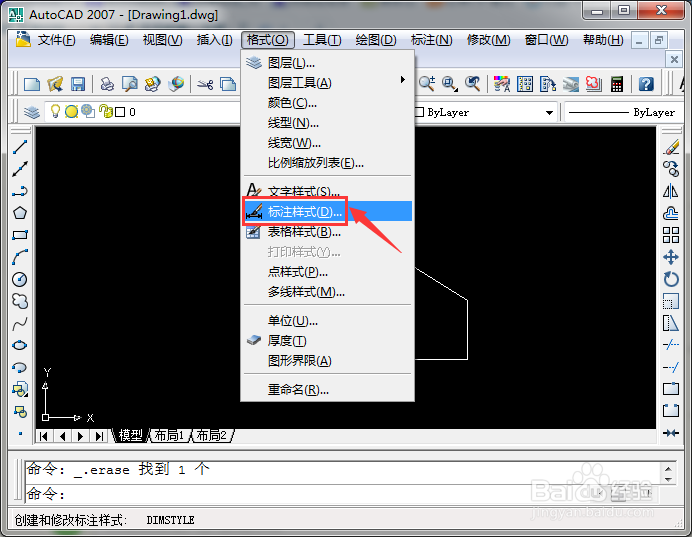Screen dimensions: 692x537
Task: Click the Plot preview toolbar icon
Action: pos(130,84)
